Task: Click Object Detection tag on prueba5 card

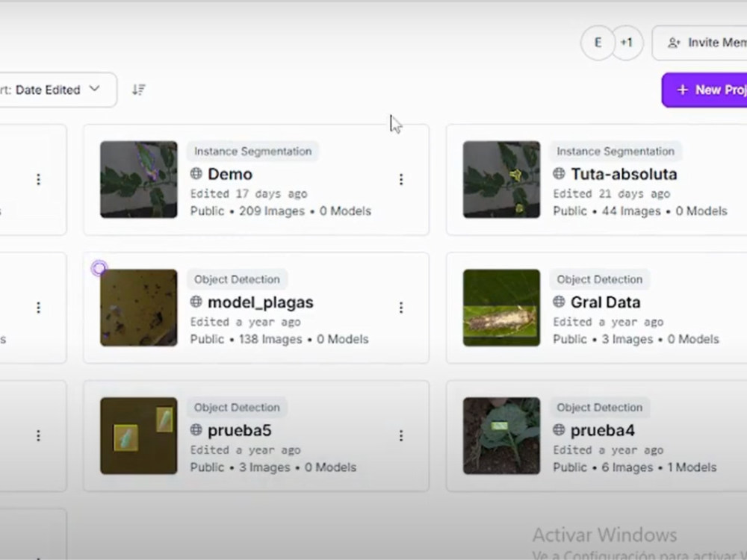Action: 237,408
